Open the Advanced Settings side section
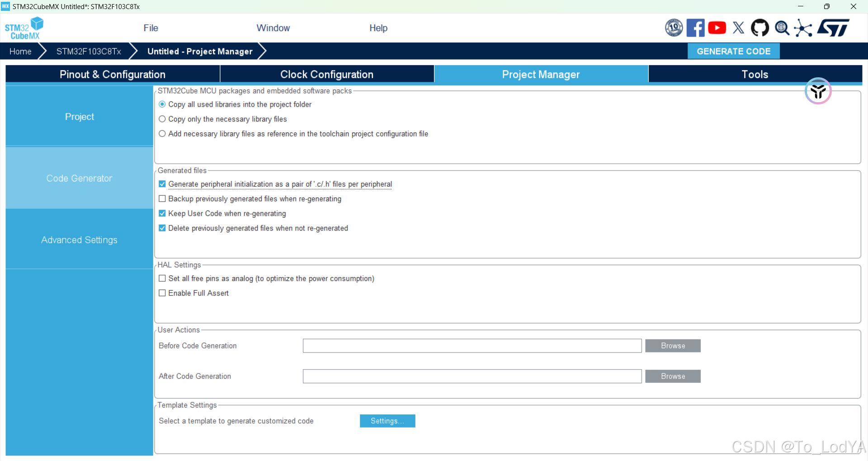This screenshot has width=868, height=461. click(x=80, y=240)
